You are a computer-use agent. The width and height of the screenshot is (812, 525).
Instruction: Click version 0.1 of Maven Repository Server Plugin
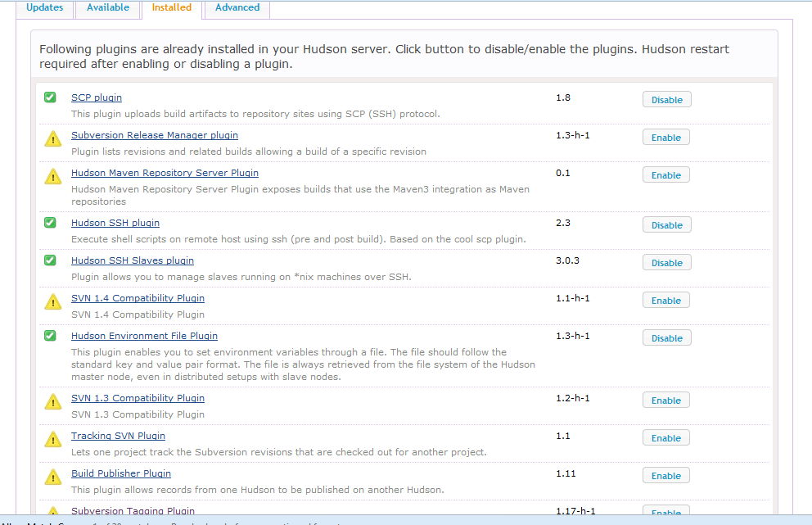[x=563, y=173]
